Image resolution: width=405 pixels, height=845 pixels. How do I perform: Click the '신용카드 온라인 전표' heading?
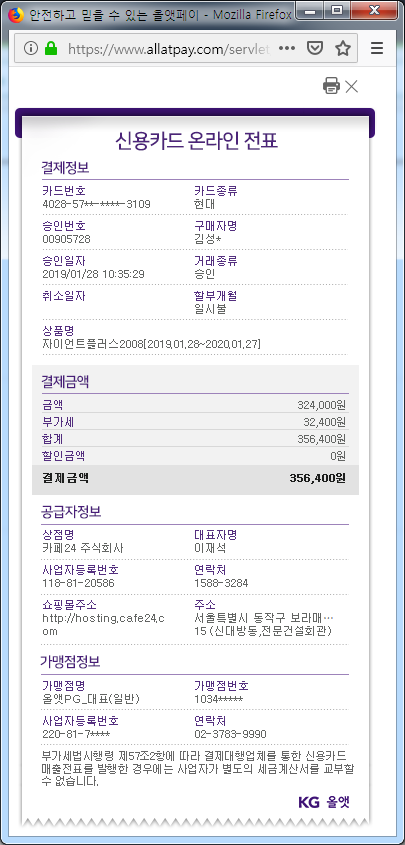pyautogui.click(x=196, y=141)
